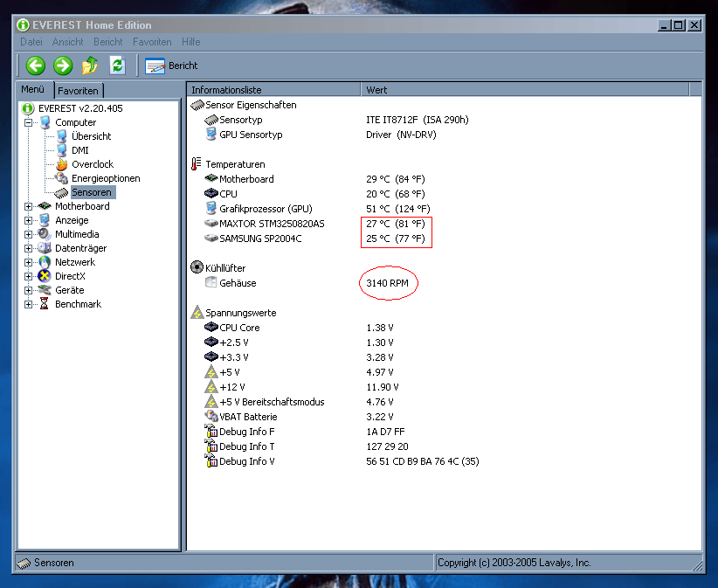Expand the Anzeige tree node
Viewport: 718px width, 588px height.
pyautogui.click(x=29, y=221)
